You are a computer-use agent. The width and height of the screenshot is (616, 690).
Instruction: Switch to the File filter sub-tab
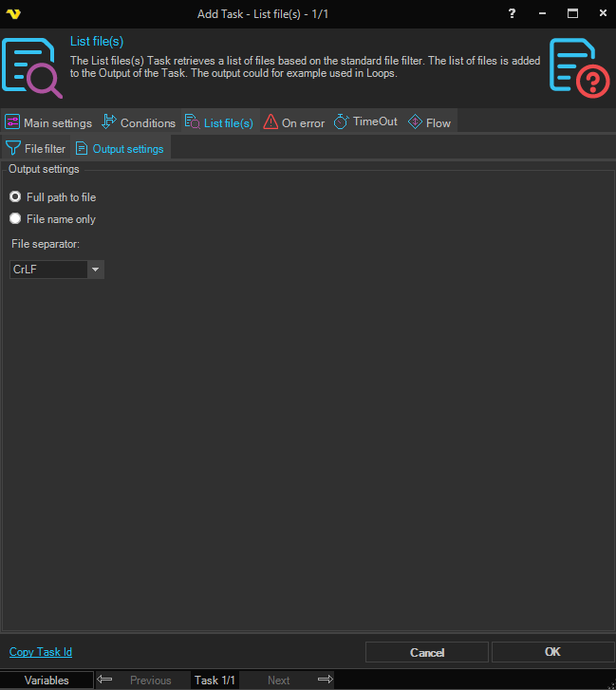pos(36,149)
